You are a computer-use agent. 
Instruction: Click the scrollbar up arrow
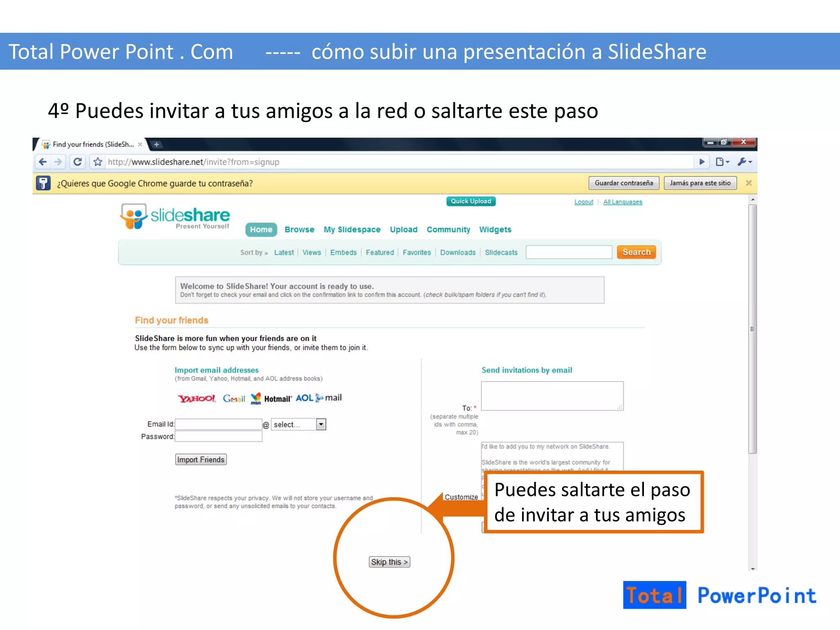point(752,199)
